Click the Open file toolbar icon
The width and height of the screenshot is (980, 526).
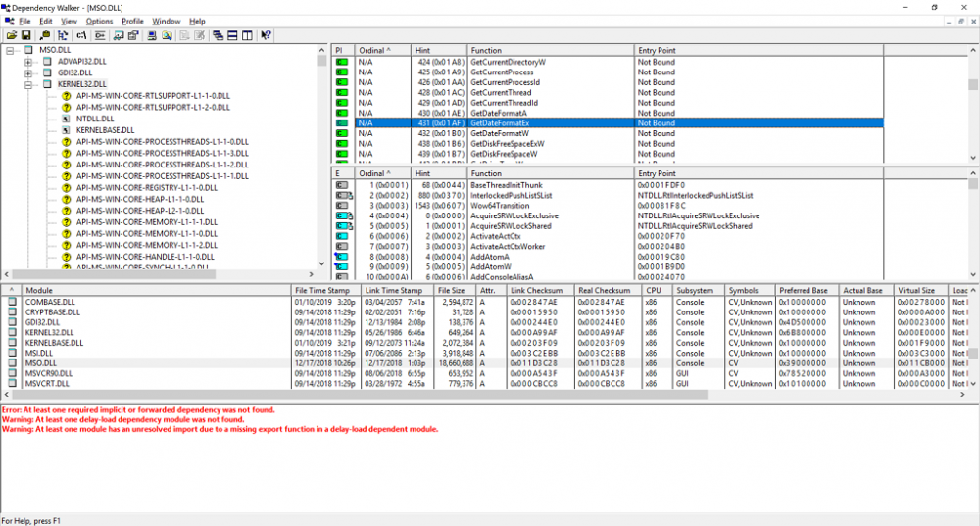11,35
